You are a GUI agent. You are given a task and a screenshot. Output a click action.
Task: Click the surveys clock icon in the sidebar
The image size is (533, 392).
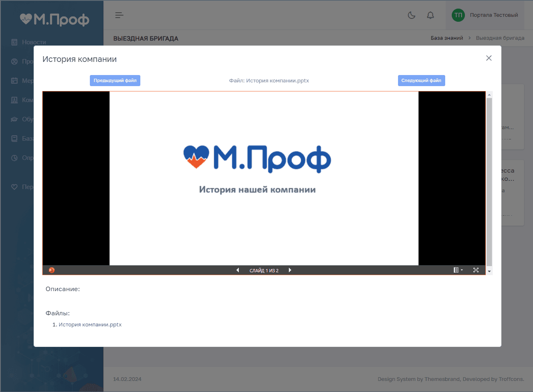coord(15,157)
